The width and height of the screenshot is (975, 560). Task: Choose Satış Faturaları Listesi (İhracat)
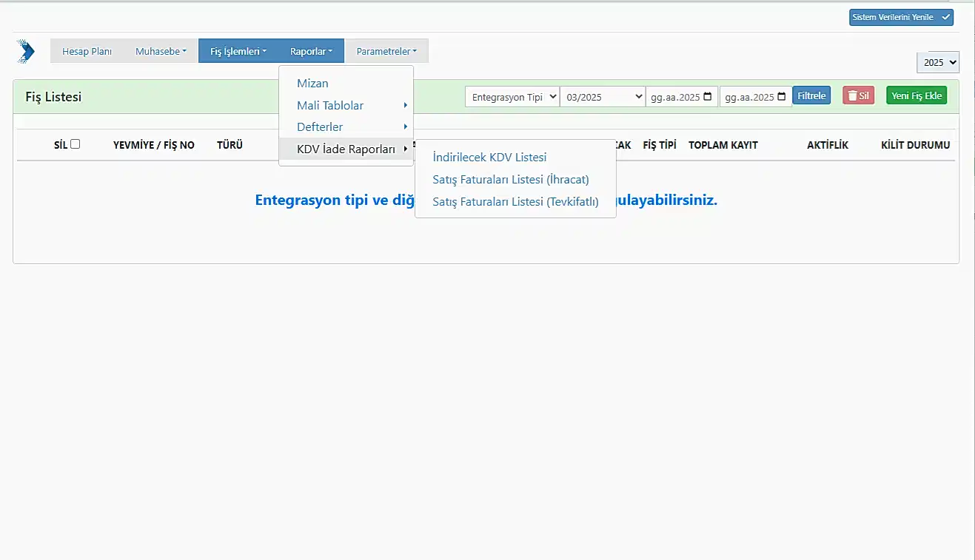pos(510,179)
